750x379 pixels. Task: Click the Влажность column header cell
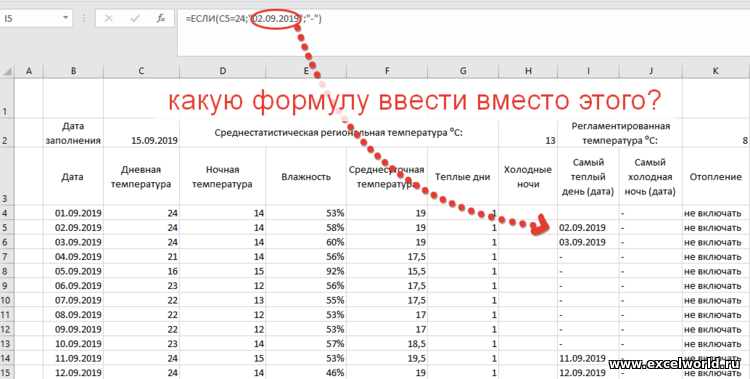306,177
